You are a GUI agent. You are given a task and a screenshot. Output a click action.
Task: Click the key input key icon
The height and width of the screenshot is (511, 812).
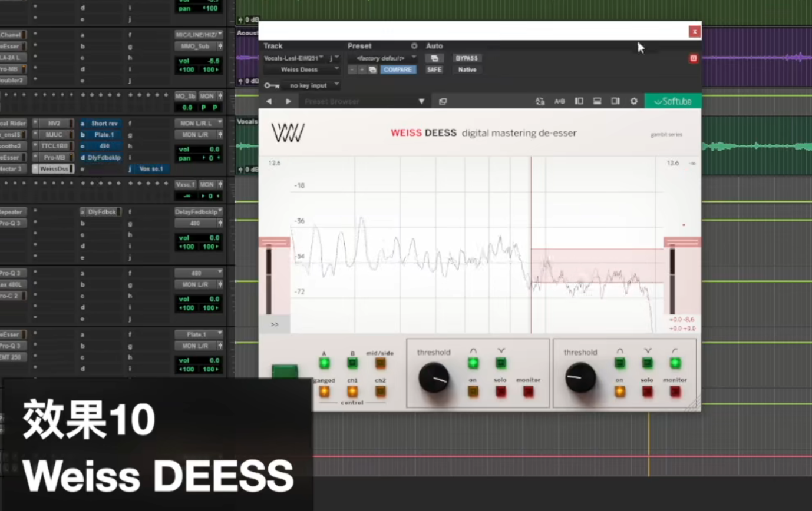[272, 85]
